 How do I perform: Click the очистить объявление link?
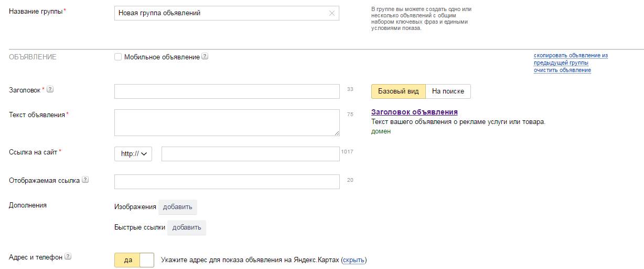click(562, 70)
